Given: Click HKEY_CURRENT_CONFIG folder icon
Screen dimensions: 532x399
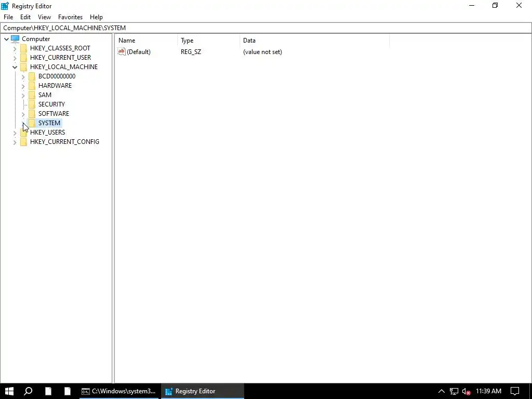Looking at the screenshot, I should (24, 141).
